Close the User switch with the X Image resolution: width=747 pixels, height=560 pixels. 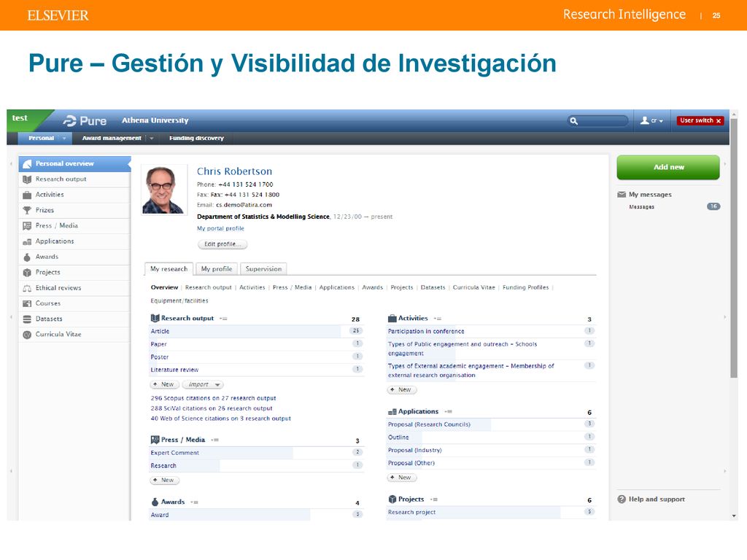719,121
